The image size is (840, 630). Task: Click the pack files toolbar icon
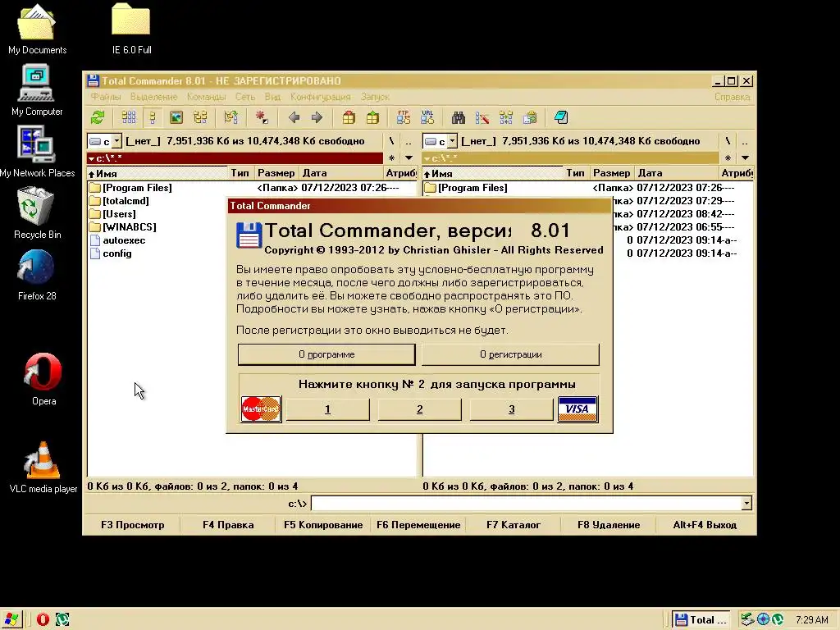pyautogui.click(x=349, y=117)
